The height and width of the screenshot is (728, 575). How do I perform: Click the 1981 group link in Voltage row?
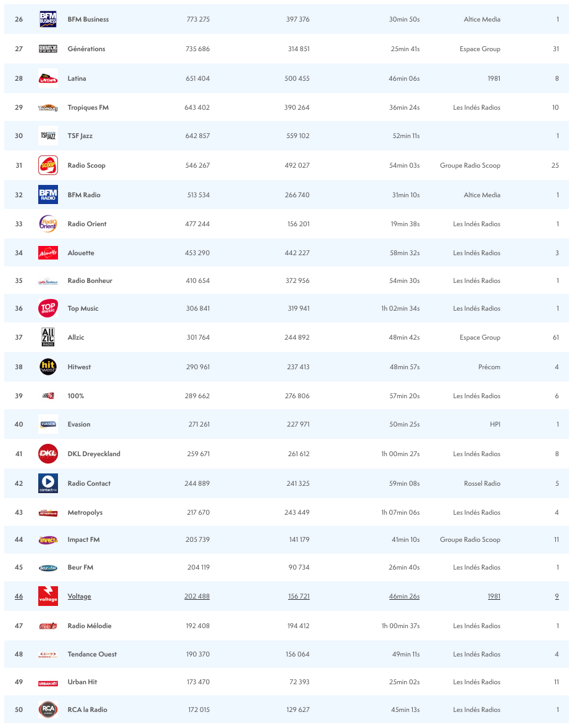[x=494, y=596]
